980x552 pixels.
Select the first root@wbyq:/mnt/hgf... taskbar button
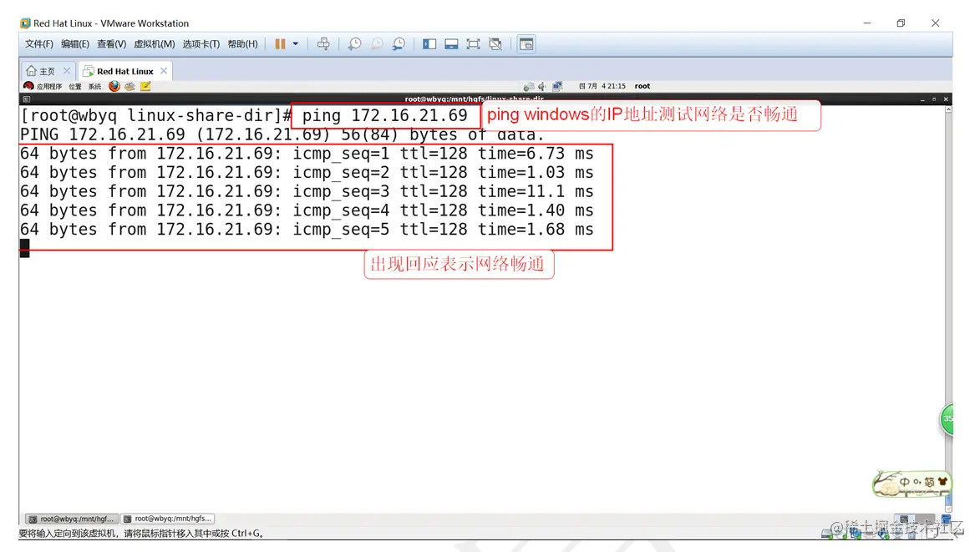[71, 519]
